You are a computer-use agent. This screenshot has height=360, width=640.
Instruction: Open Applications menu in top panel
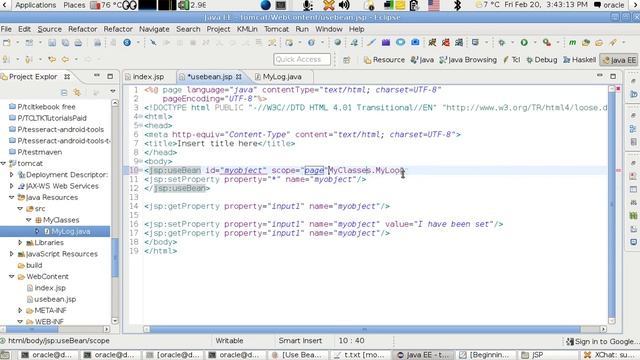click(36, 5)
